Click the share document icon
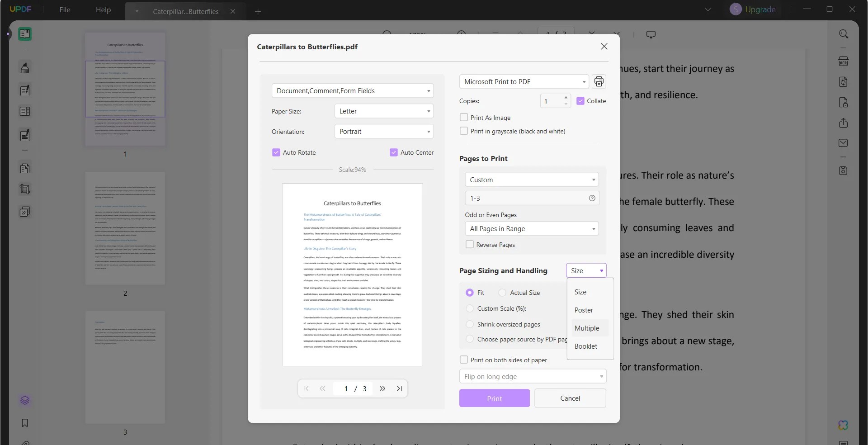 [x=844, y=123]
